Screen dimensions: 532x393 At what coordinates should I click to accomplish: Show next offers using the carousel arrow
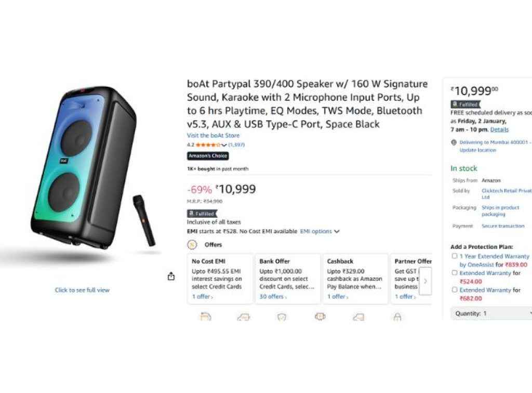click(425, 281)
